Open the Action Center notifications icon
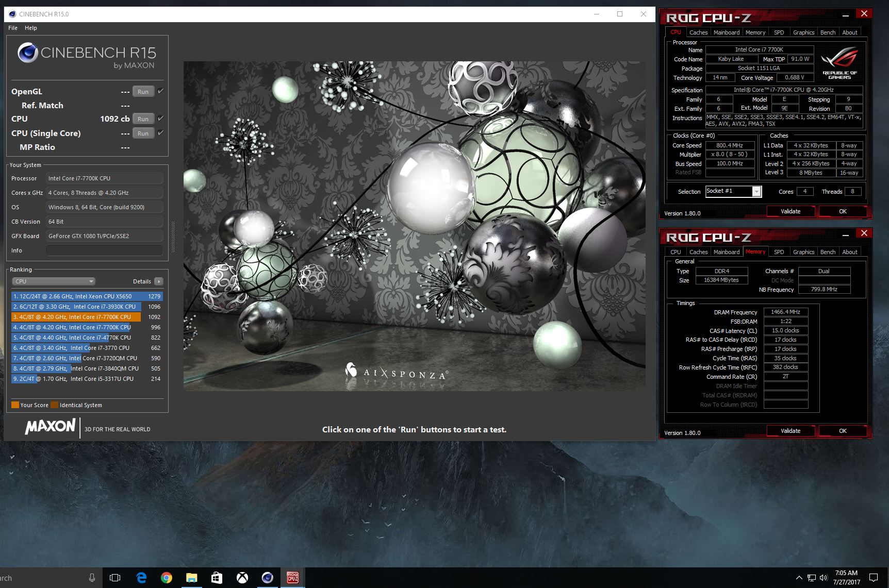This screenshot has height=588, width=889. tap(874, 578)
